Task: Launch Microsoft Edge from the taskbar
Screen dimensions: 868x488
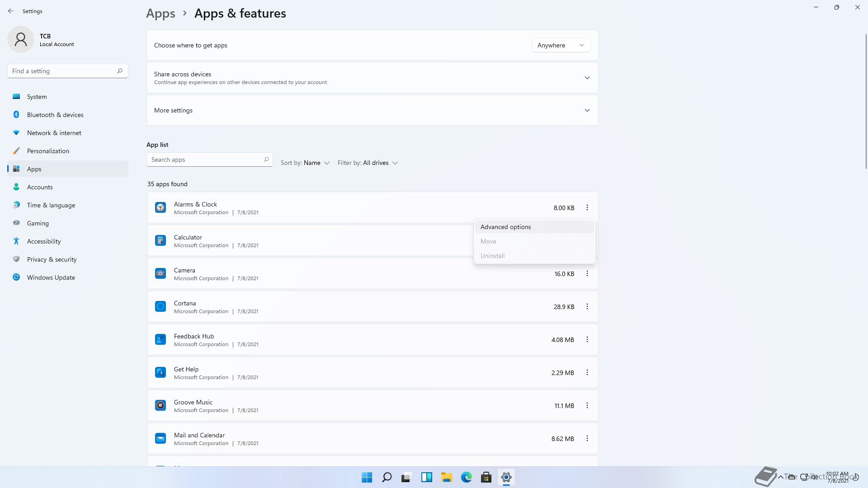Action: coord(466,477)
